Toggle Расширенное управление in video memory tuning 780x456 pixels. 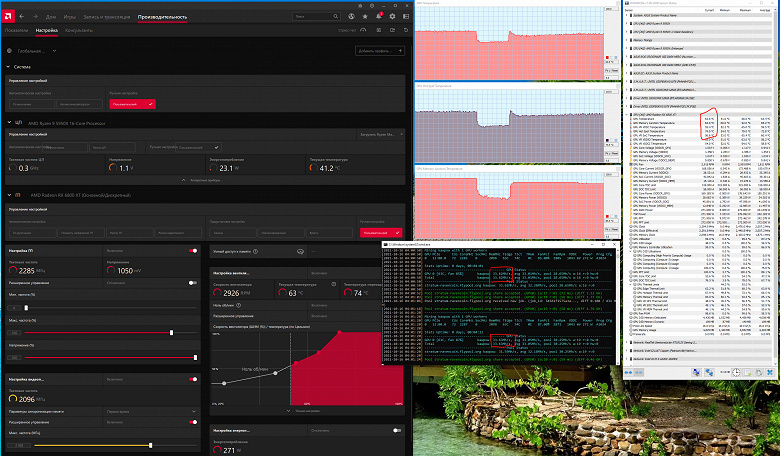pyautogui.click(x=193, y=421)
